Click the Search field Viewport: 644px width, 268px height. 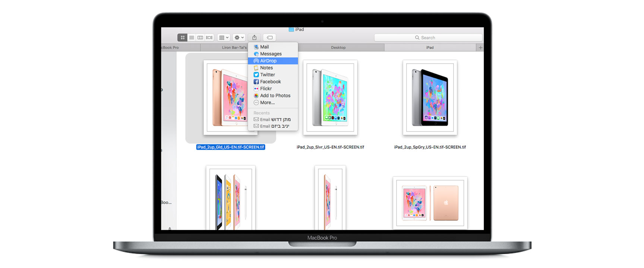428,38
